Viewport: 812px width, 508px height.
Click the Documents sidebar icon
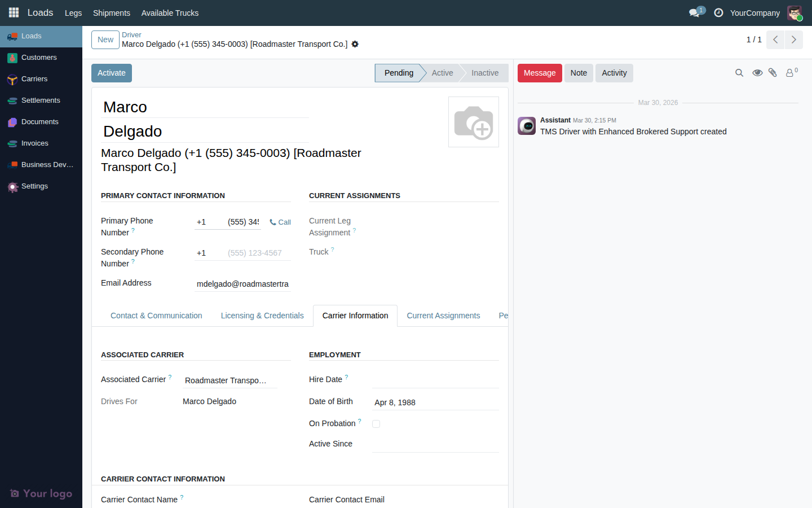click(12, 122)
